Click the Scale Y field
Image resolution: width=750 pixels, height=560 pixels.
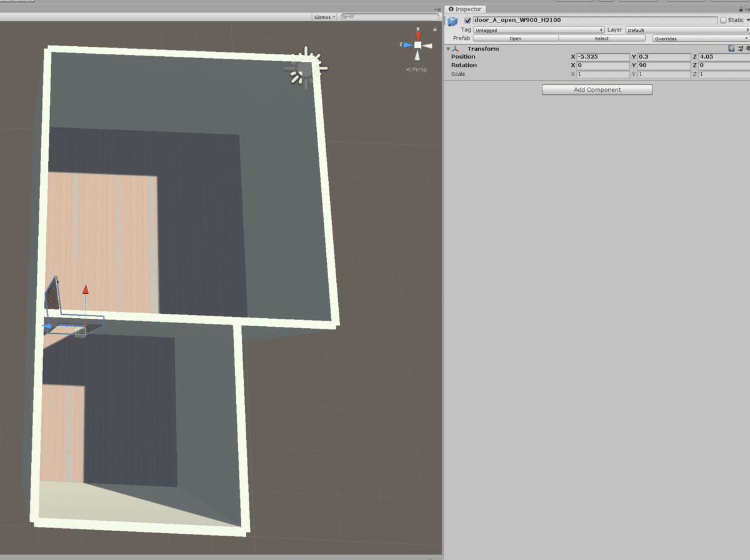pyautogui.click(x=664, y=74)
